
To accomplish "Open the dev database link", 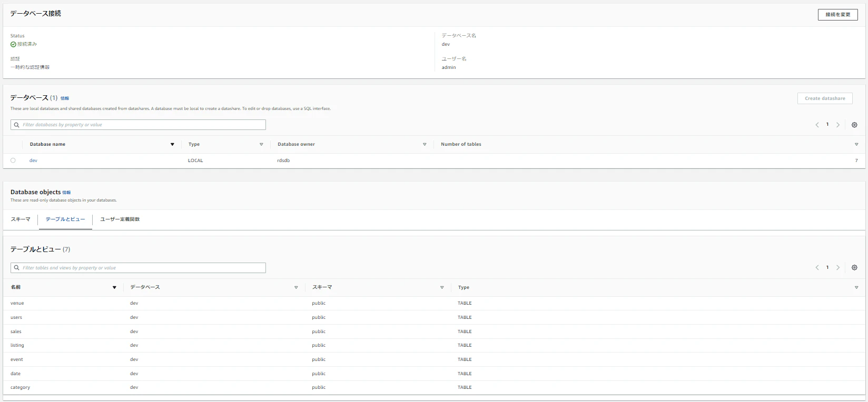I will pos(33,160).
